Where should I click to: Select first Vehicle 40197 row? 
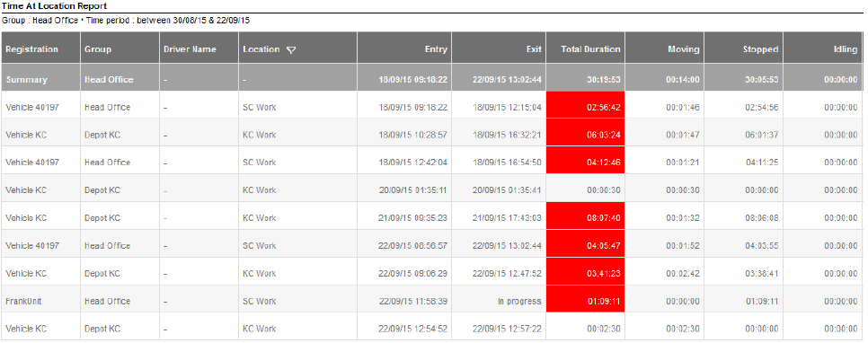[432, 105]
